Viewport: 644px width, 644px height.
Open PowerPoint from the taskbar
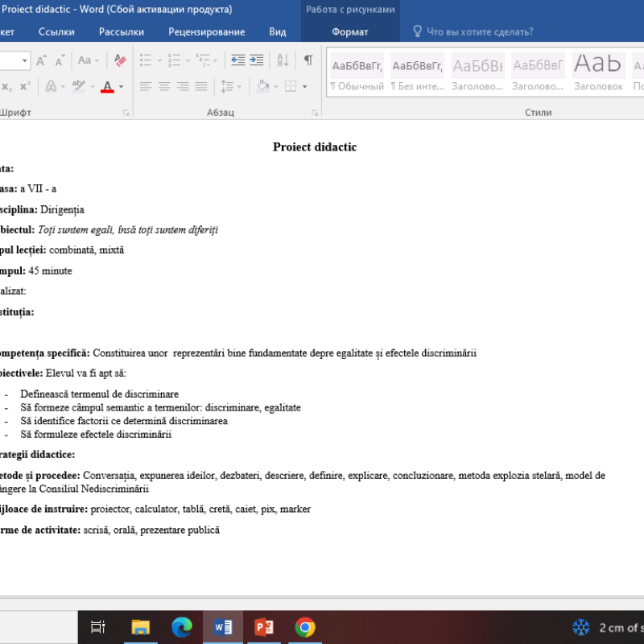click(263, 627)
